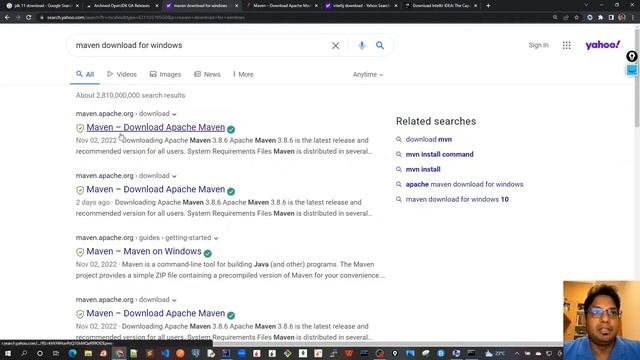Click the webcam video overlay thumbnail
640x360 pixels.
(x=601, y=320)
